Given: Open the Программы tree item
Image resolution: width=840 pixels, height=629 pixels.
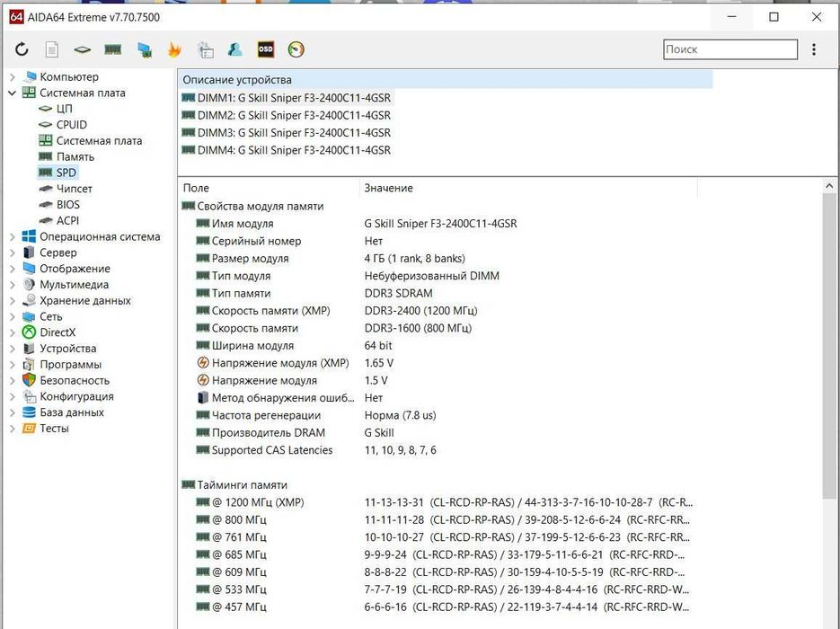Looking at the screenshot, I should pos(62,365).
